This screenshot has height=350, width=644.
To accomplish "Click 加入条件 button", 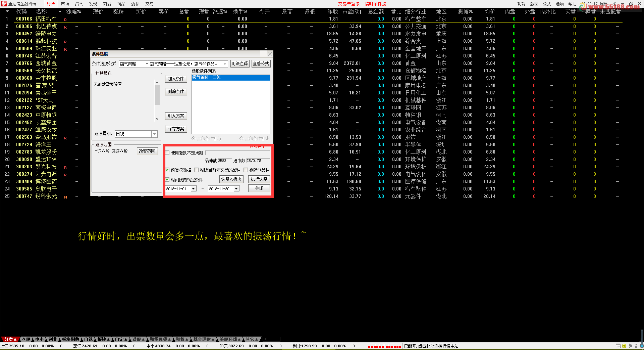I will (x=176, y=79).
